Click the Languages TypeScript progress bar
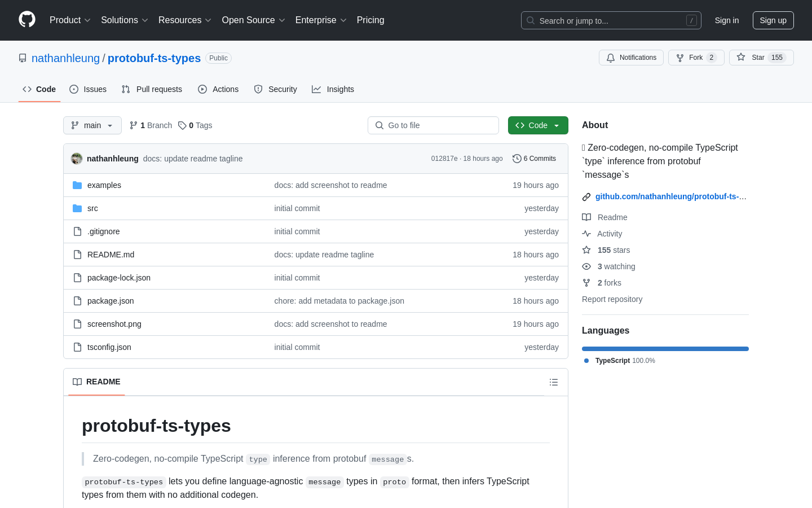812x508 pixels. pyautogui.click(x=665, y=349)
